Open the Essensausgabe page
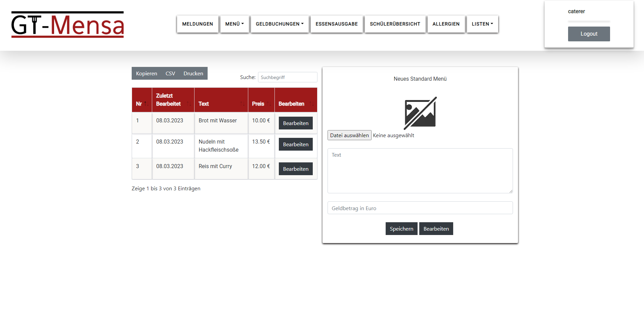This screenshot has height=313, width=644. pos(336,24)
